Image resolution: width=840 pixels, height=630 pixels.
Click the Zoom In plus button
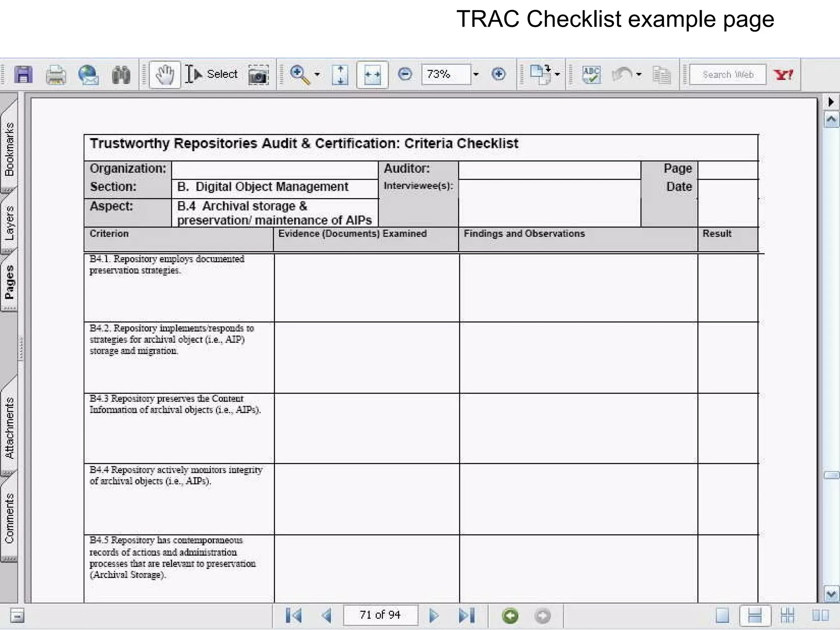pos(498,74)
